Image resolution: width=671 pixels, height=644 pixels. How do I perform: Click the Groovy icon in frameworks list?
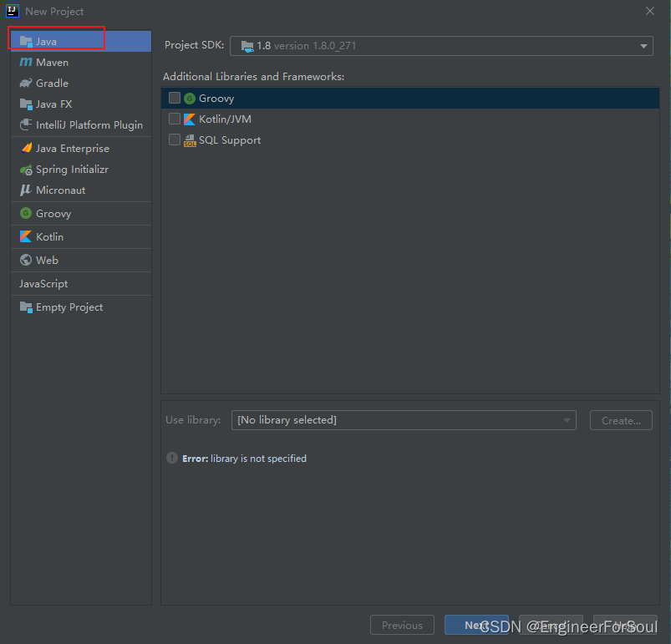coord(190,99)
